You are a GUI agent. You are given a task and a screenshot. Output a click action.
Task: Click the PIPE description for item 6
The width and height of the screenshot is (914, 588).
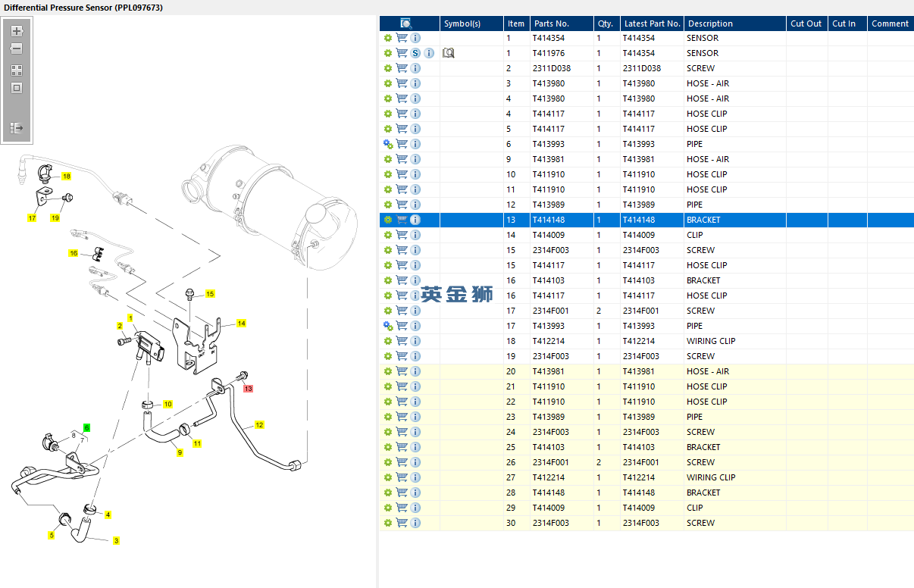(x=694, y=144)
